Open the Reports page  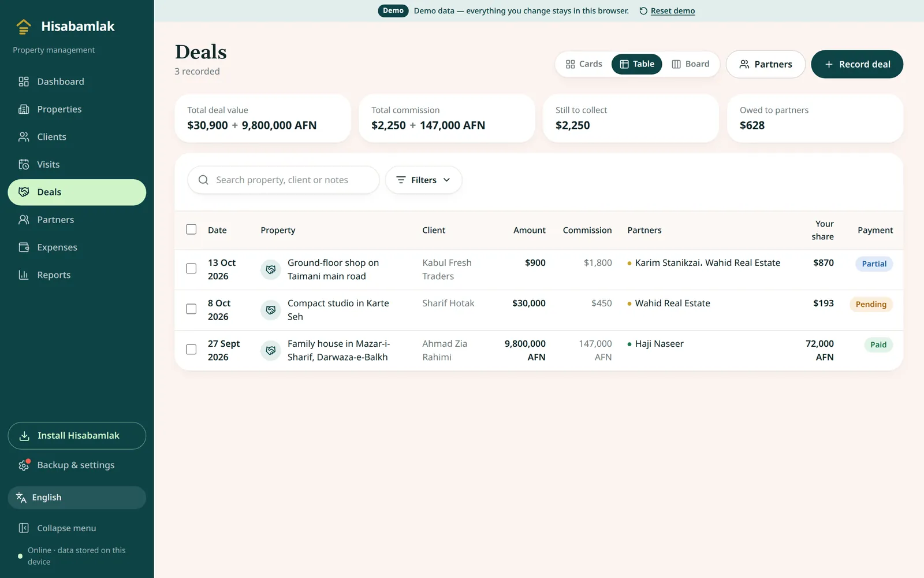click(77, 275)
